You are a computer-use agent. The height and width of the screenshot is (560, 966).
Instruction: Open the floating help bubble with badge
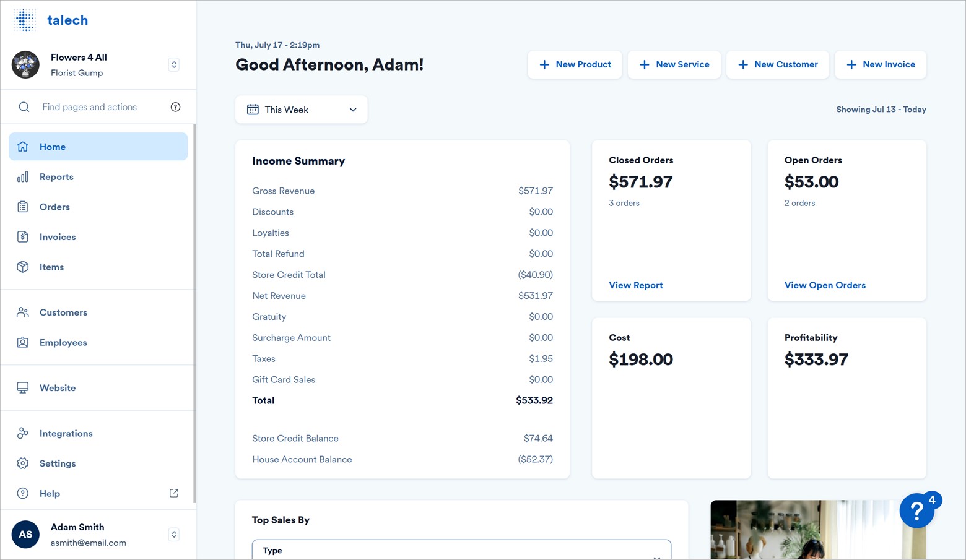[917, 510]
